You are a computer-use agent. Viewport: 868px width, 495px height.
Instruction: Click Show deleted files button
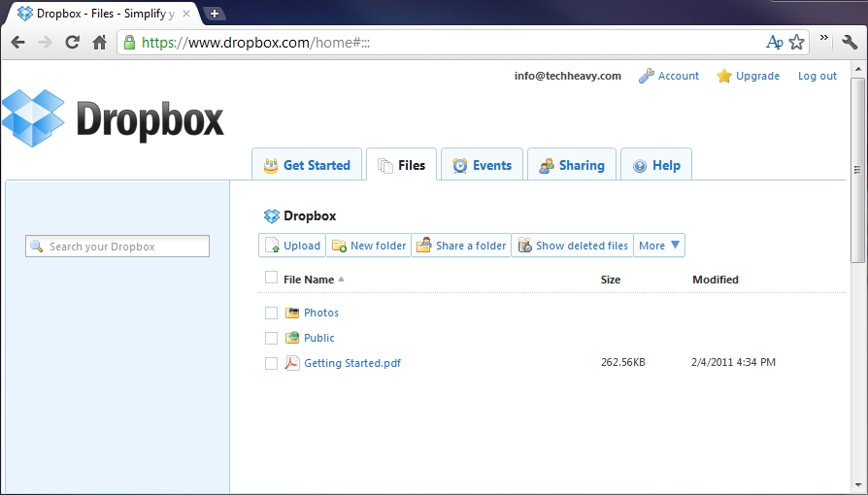tap(573, 246)
